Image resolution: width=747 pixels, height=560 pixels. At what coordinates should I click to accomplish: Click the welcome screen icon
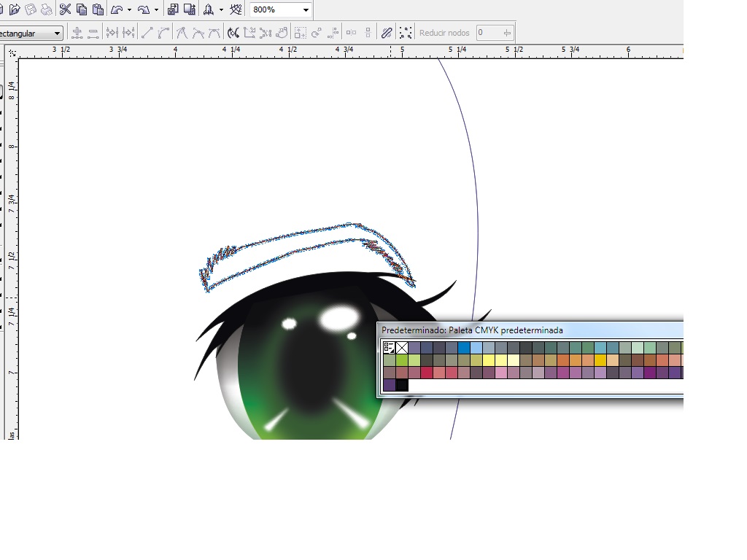tap(236, 9)
